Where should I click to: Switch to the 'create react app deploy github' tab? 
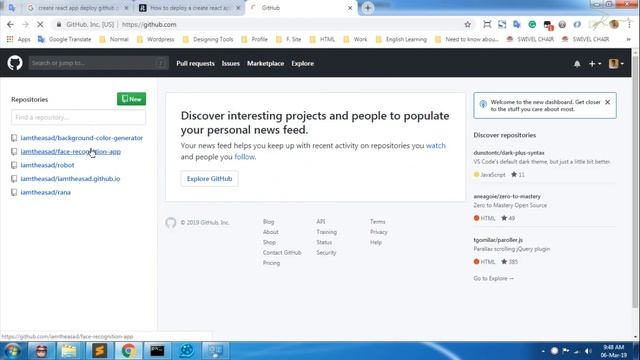tap(78, 8)
